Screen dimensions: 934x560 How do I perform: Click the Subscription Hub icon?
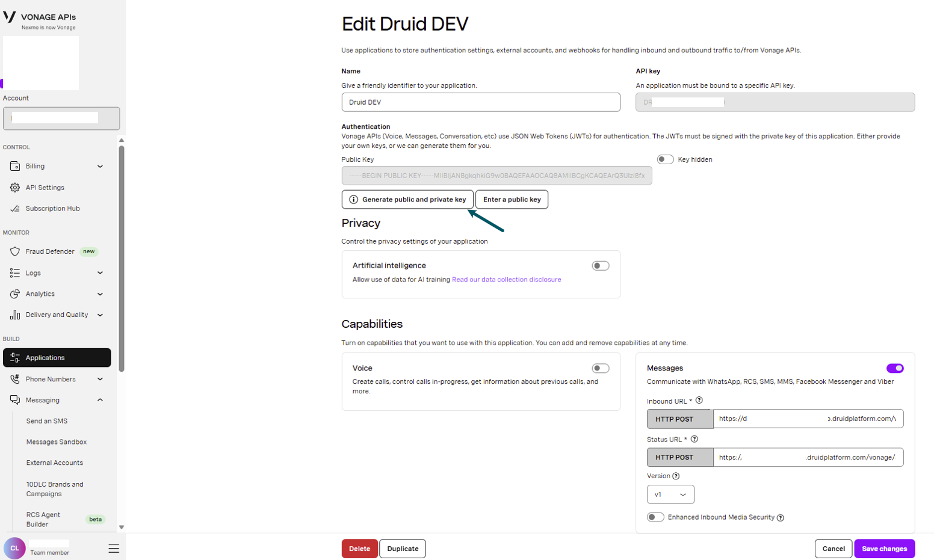pyautogui.click(x=15, y=209)
